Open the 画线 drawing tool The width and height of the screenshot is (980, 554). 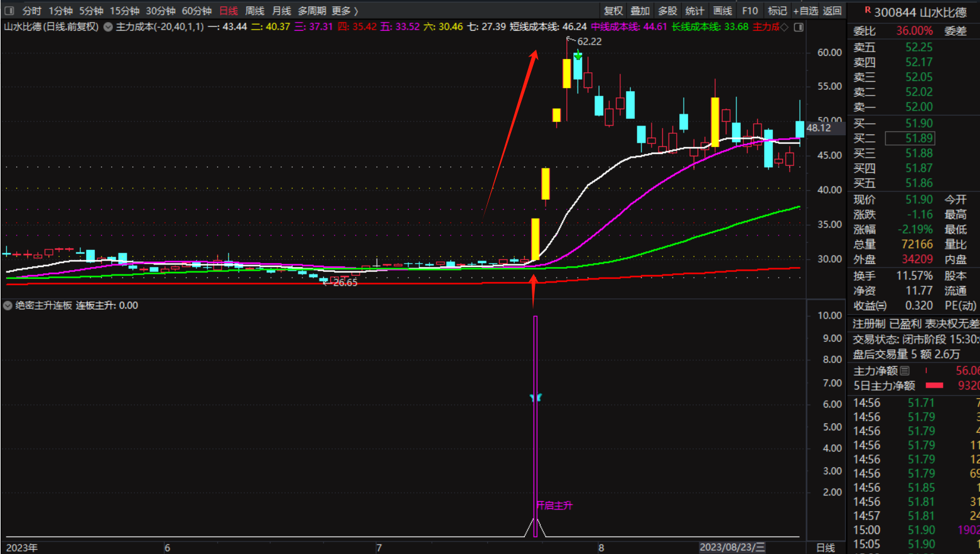(x=722, y=11)
